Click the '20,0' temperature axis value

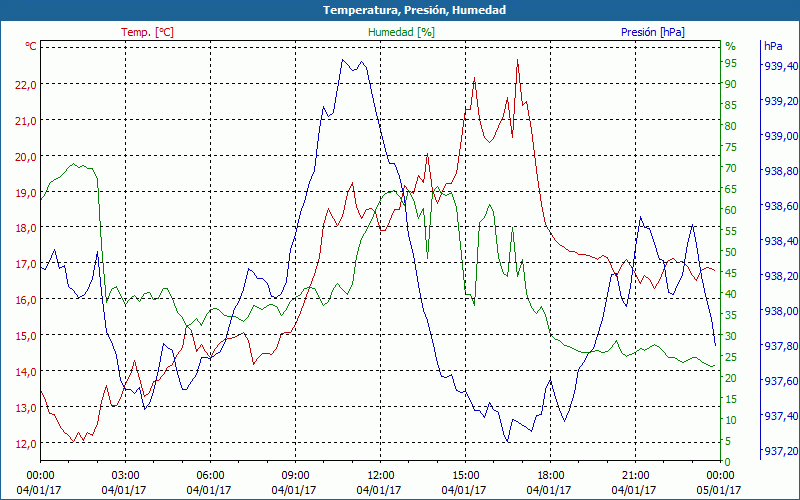[26, 157]
